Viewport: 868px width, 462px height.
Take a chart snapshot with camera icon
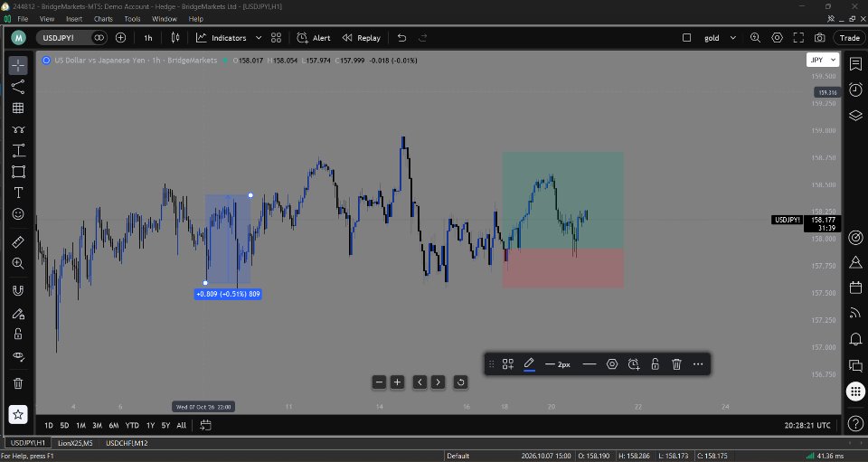click(x=820, y=38)
